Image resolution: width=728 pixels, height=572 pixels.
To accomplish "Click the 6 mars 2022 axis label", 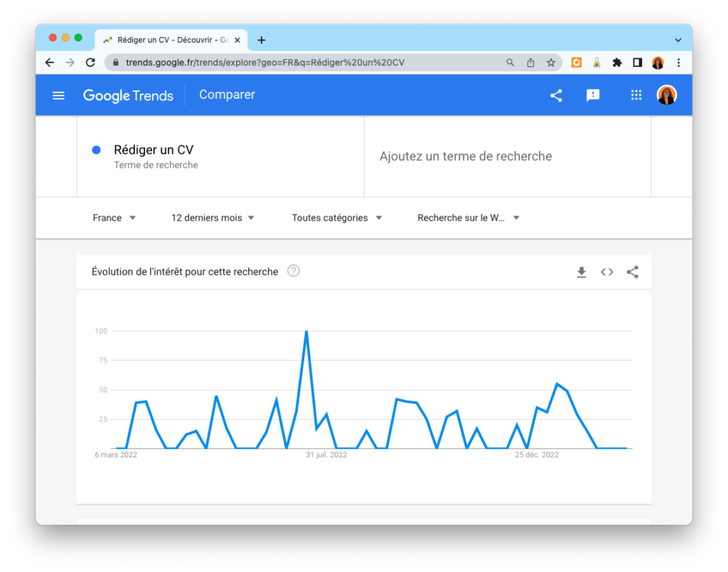I will tap(116, 455).
